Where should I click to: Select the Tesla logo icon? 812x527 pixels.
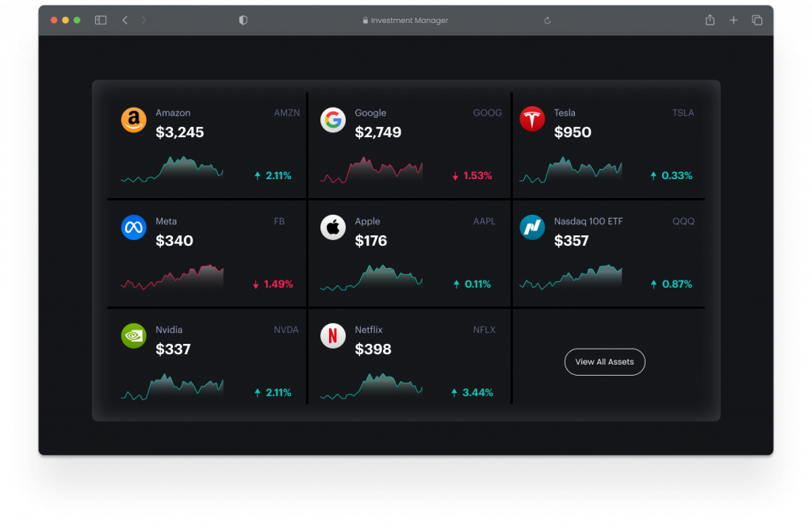click(532, 119)
